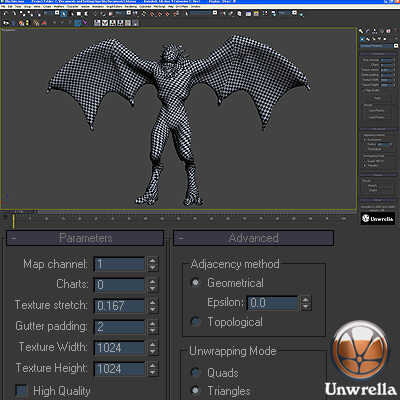Open the Modifiers menu
Viewport: 400px width, 400px height.
pos(59,6)
